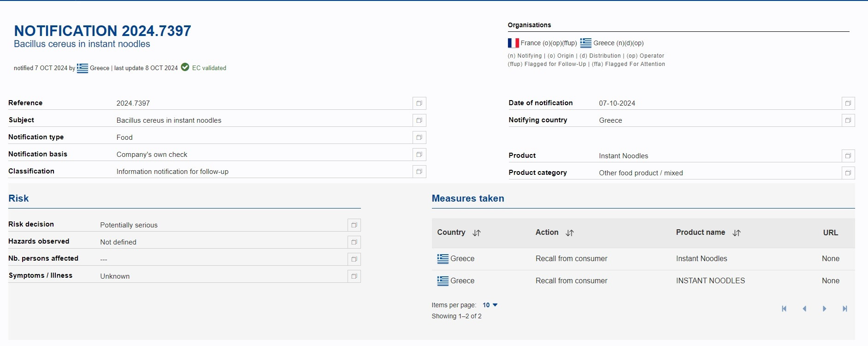The image size is (868, 346).
Task: Click the copy icon beside Reference field
Action: [419, 103]
